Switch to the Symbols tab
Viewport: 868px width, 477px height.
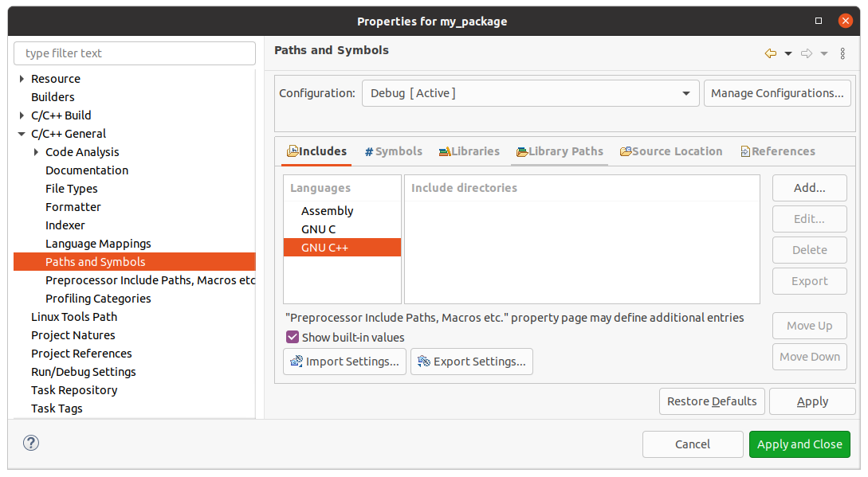click(x=393, y=151)
